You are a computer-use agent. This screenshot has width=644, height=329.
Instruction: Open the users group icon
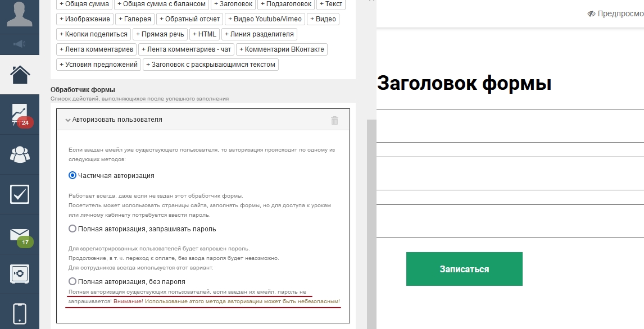[20, 154]
